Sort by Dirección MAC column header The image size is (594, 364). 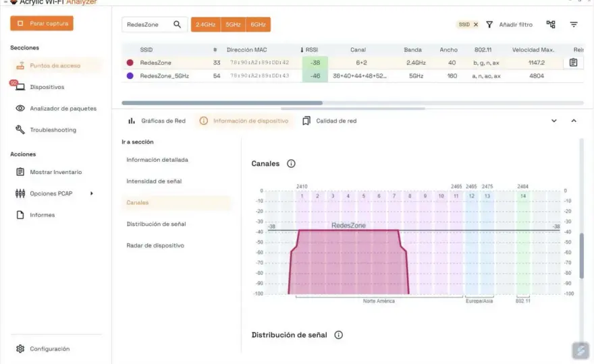tap(246, 50)
